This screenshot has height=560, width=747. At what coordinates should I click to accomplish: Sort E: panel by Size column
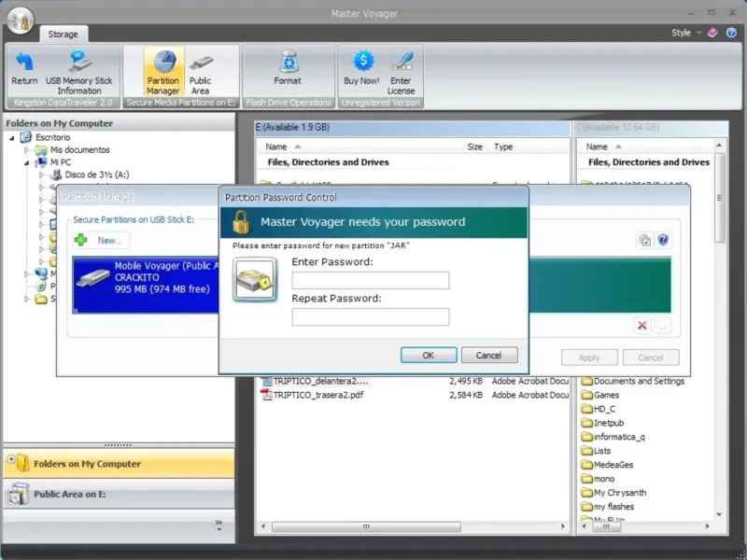click(474, 147)
